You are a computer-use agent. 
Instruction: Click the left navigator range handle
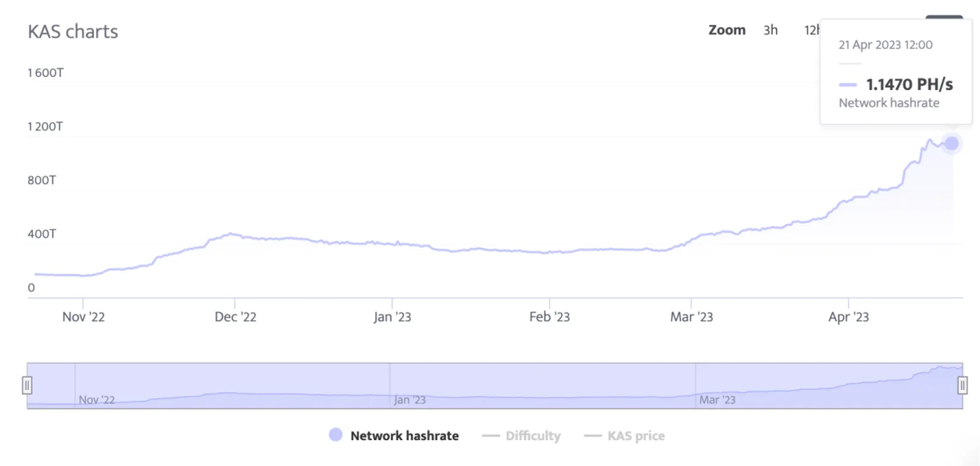click(27, 386)
